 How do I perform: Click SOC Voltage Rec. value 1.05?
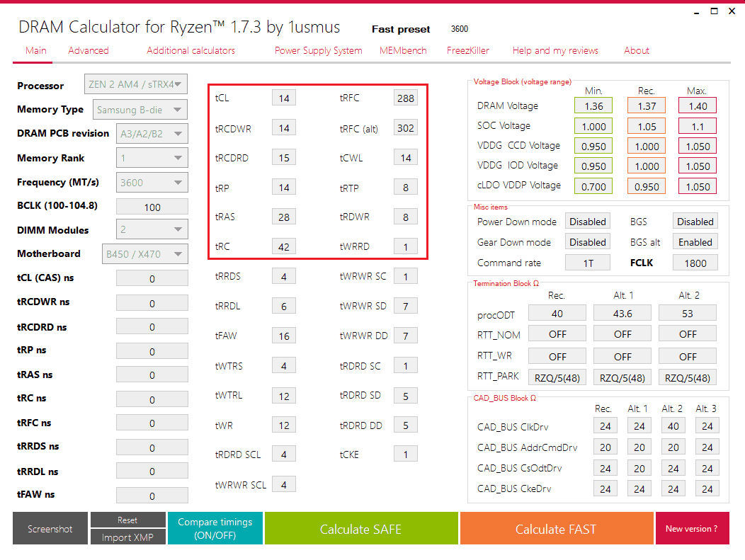(647, 126)
